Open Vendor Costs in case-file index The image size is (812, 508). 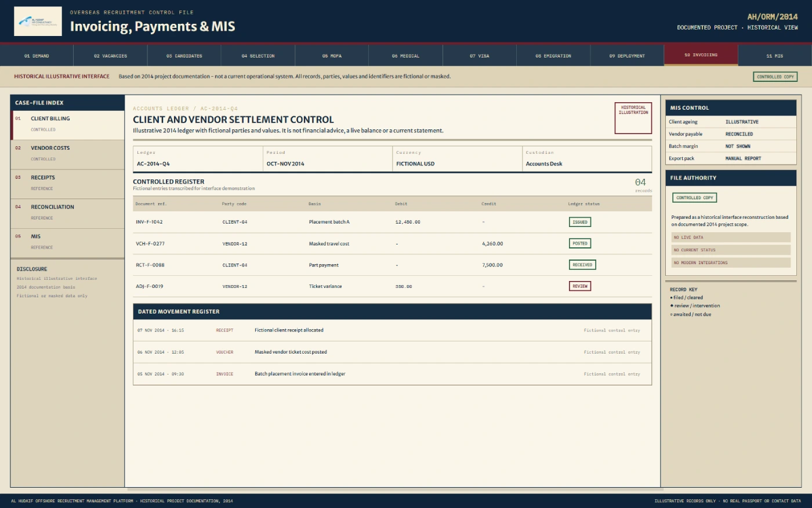[x=68, y=154]
